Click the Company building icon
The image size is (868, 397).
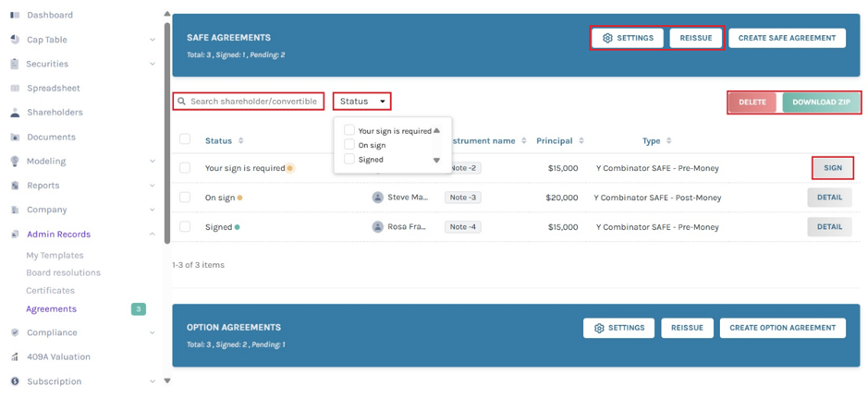click(x=15, y=211)
